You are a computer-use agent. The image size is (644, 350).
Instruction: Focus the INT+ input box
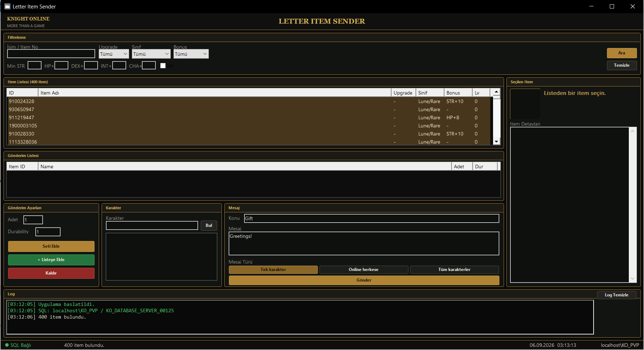pos(119,66)
